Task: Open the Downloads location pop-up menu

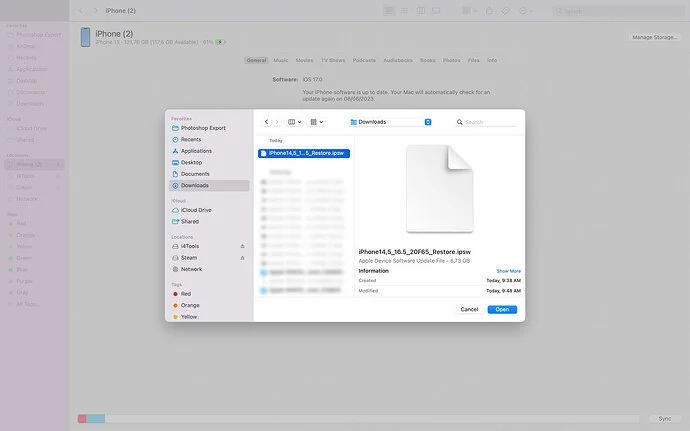Action: click(390, 122)
